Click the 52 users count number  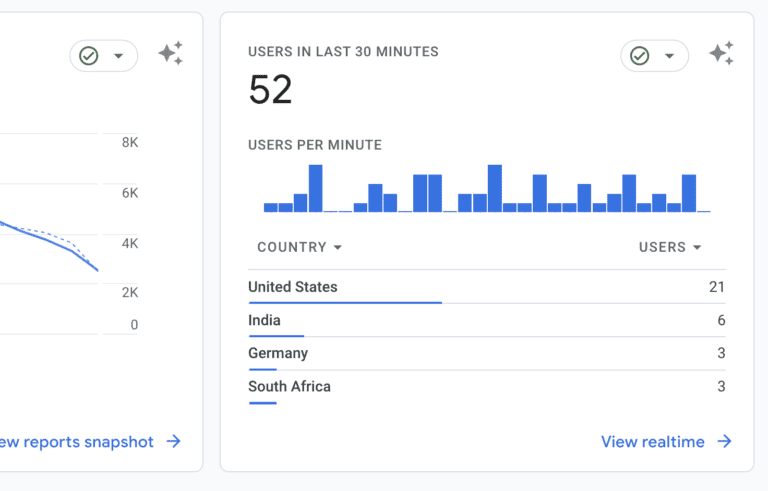(270, 91)
